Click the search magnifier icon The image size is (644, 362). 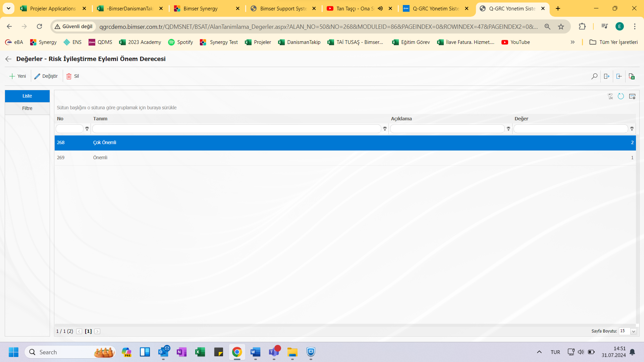pos(594,76)
